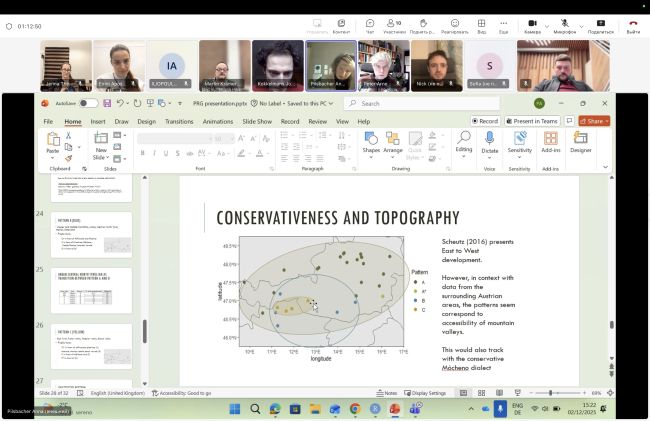Click the Paste clipboard icon
The height and width of the screenshot is (421, 650).
(53, 138)
